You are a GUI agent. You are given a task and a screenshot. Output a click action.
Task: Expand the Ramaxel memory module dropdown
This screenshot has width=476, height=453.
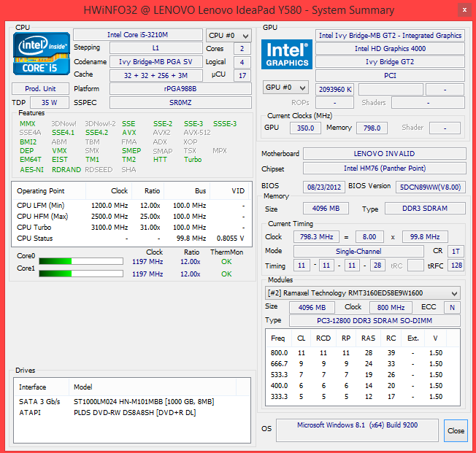(363, 293)
